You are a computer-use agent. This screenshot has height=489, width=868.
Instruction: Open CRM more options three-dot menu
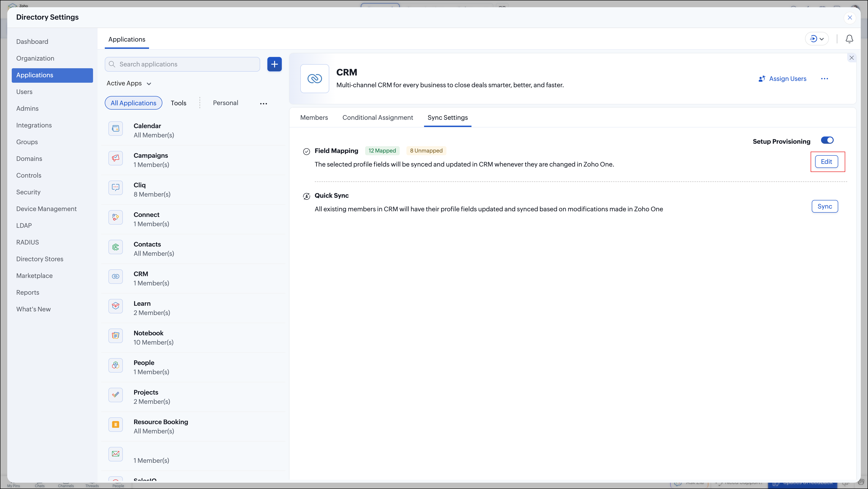click(824, 79)
